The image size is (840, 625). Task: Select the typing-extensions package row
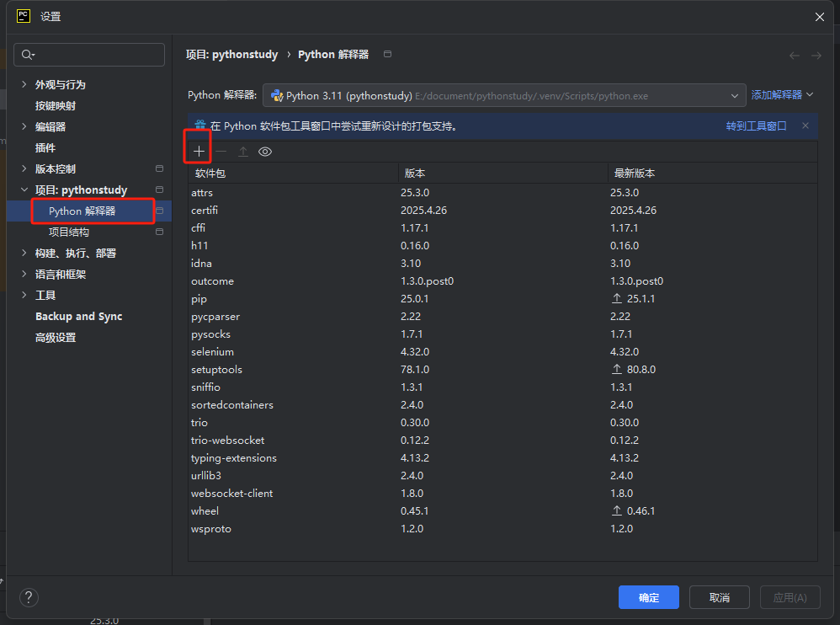coord(502,457)
